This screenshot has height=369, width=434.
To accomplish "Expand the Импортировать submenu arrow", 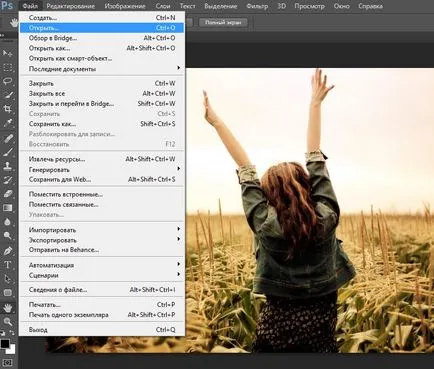I will click(179, 229).
